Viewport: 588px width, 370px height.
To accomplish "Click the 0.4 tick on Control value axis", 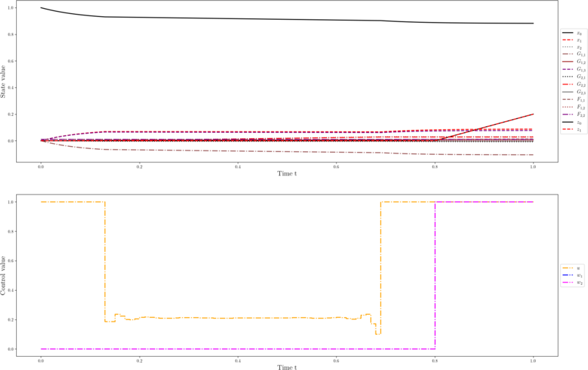I will click(x=11, y=290).
